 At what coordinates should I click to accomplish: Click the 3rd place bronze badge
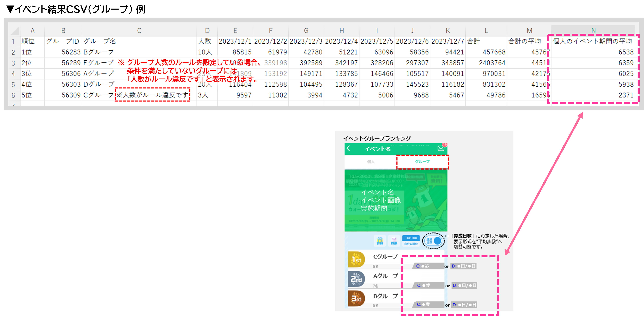click(x=356, y=298)
